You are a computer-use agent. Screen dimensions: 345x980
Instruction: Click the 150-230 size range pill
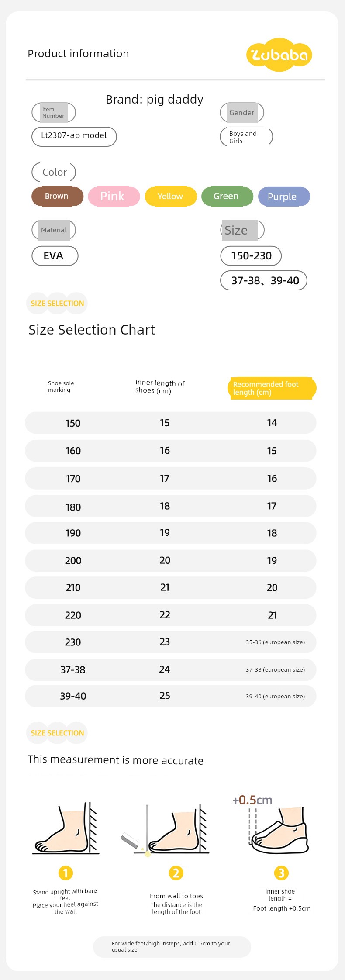coord(251,256)
